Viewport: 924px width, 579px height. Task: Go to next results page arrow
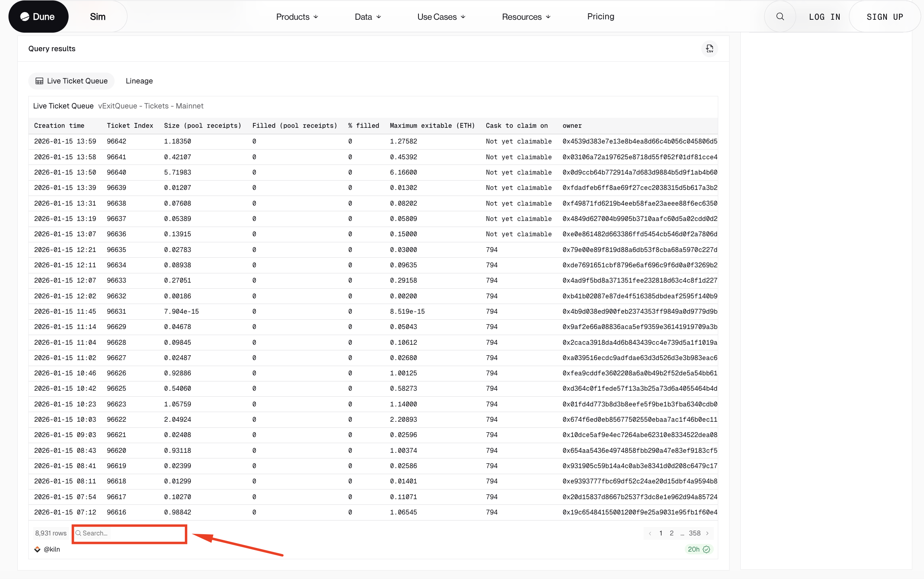707,533
